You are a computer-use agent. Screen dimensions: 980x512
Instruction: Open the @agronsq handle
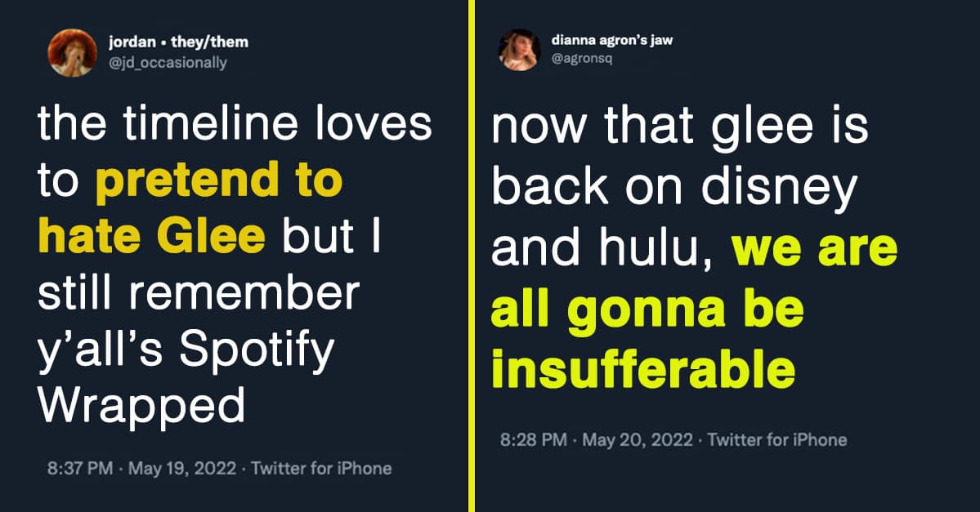coord(583,60)
